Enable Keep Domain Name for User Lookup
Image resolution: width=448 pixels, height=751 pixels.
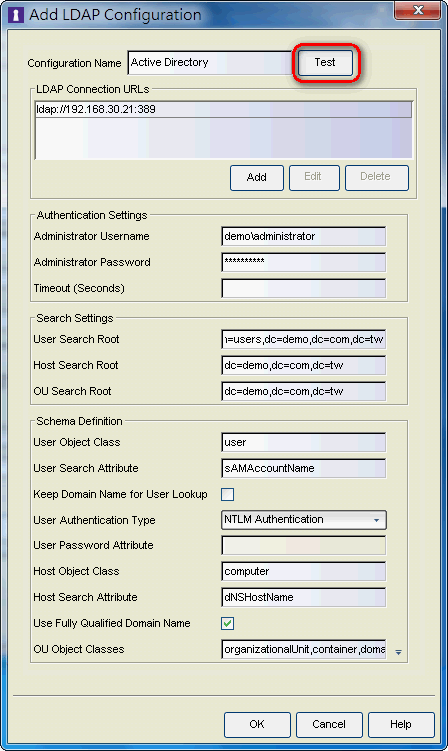click(x=228, y=494)
